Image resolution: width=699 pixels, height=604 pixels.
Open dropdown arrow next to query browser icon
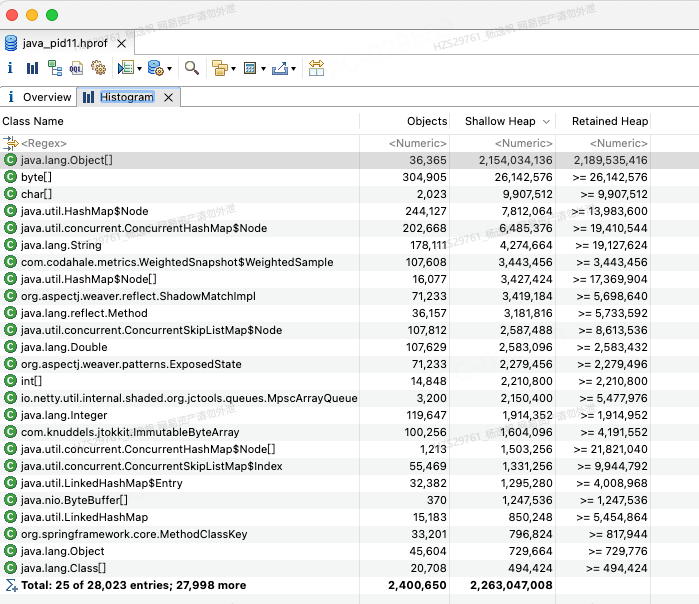(x=169, y=69)
